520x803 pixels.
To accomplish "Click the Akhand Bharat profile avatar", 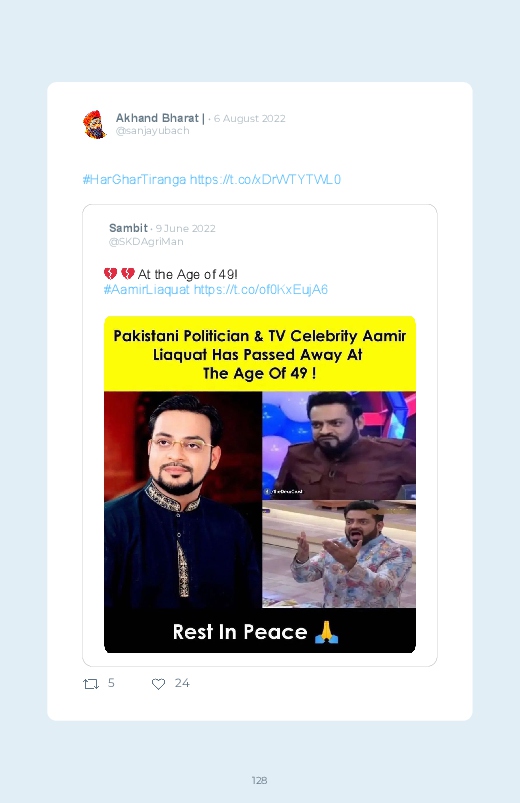I will [x=95, y=124].
